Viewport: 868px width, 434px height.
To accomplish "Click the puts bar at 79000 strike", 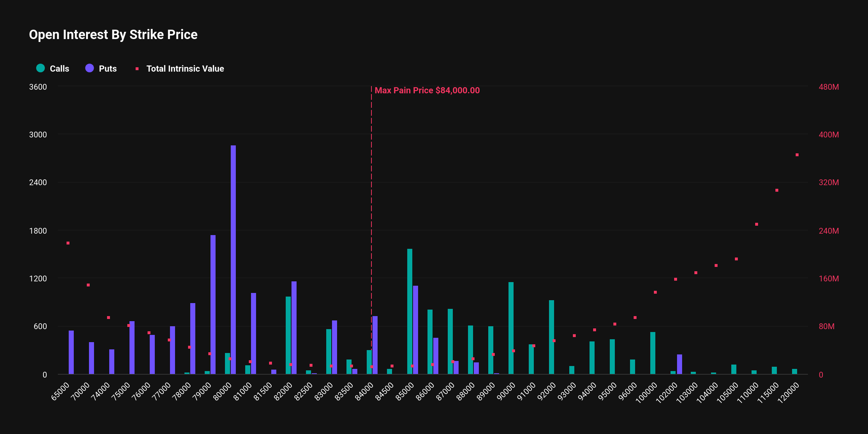I will 213,304.
